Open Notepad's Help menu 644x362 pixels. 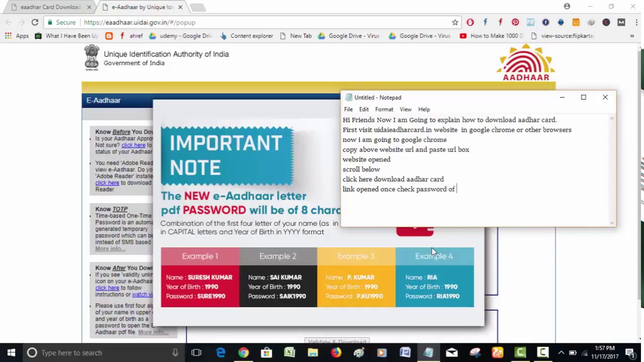(424, 109)
